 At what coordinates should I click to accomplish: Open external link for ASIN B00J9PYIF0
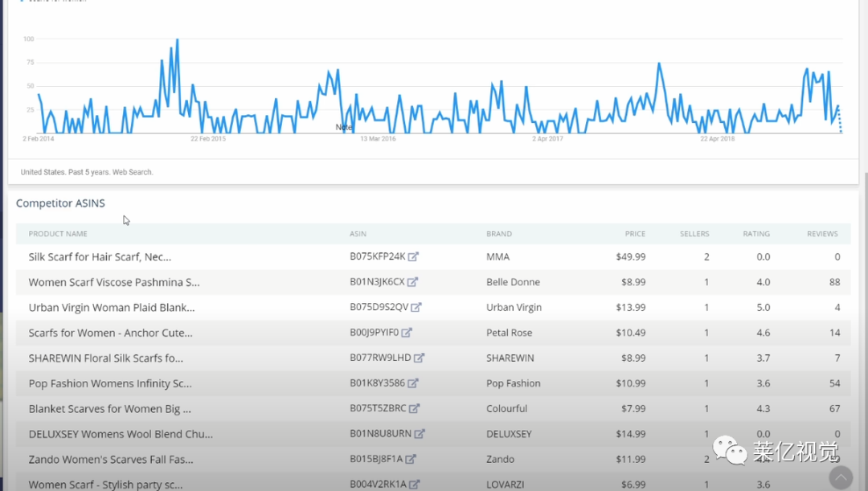coord(407,333)
